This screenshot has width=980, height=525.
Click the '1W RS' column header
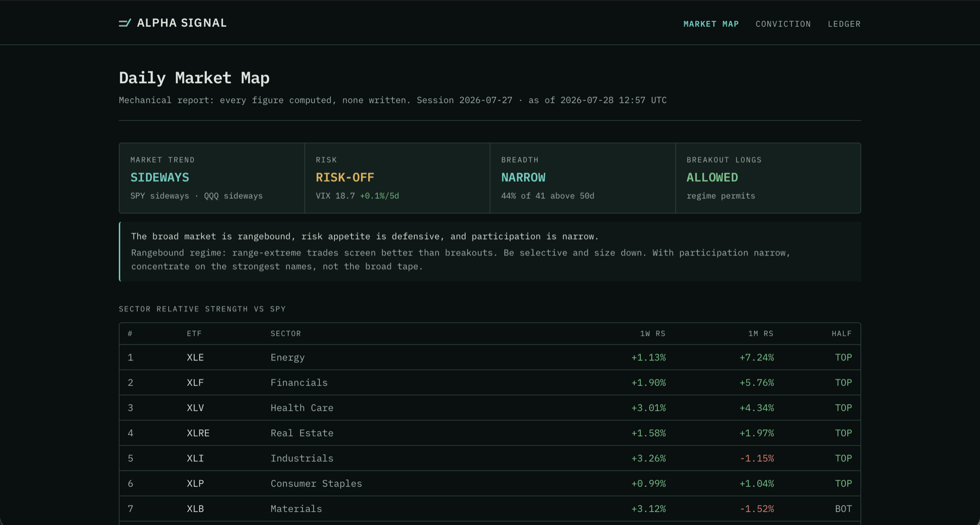(652, 333)
